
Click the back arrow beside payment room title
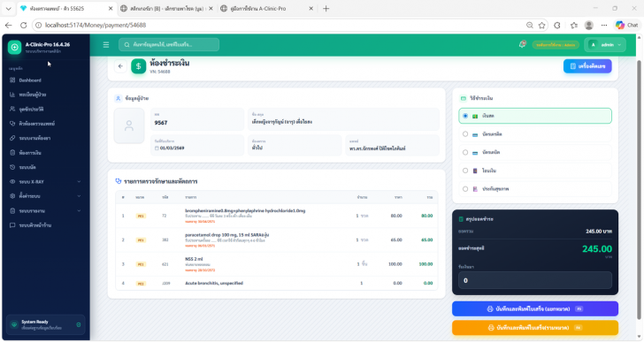tap(120, 66)
